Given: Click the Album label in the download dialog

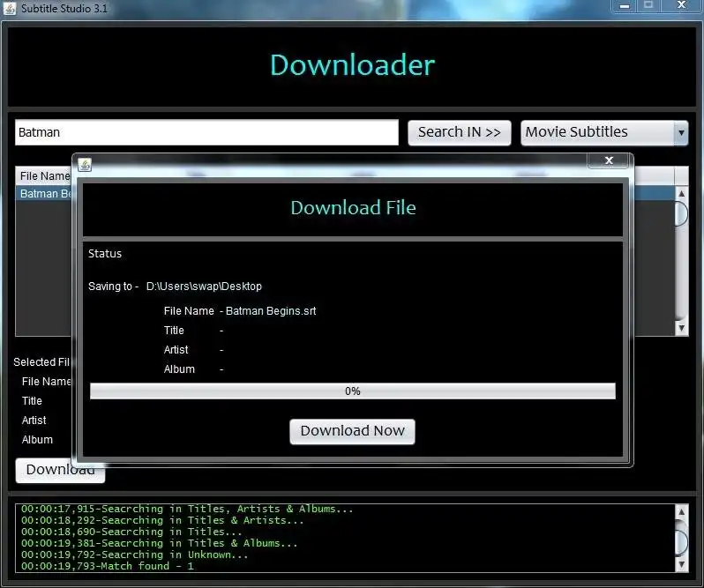Looking at the screenshot, I should coord(179,369).
